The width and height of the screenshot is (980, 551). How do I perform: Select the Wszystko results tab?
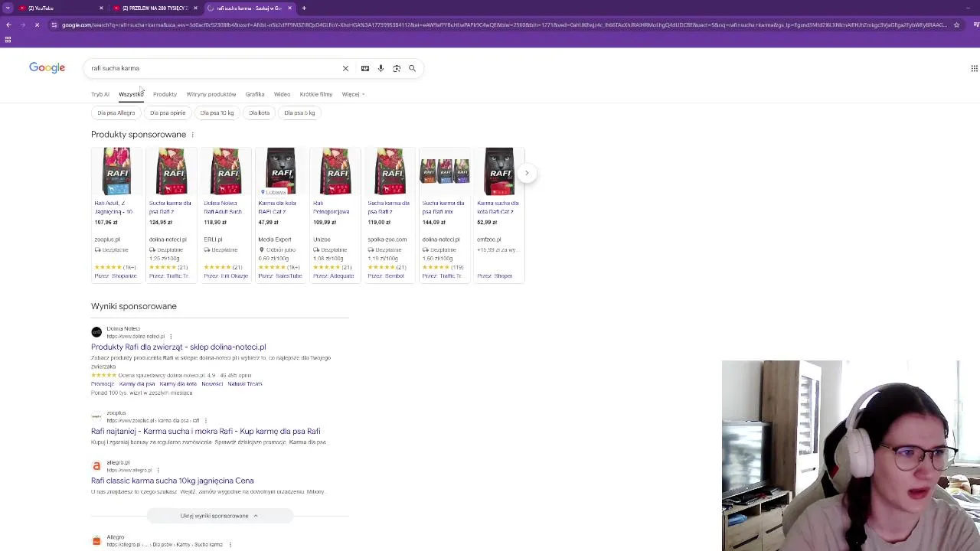131,94
